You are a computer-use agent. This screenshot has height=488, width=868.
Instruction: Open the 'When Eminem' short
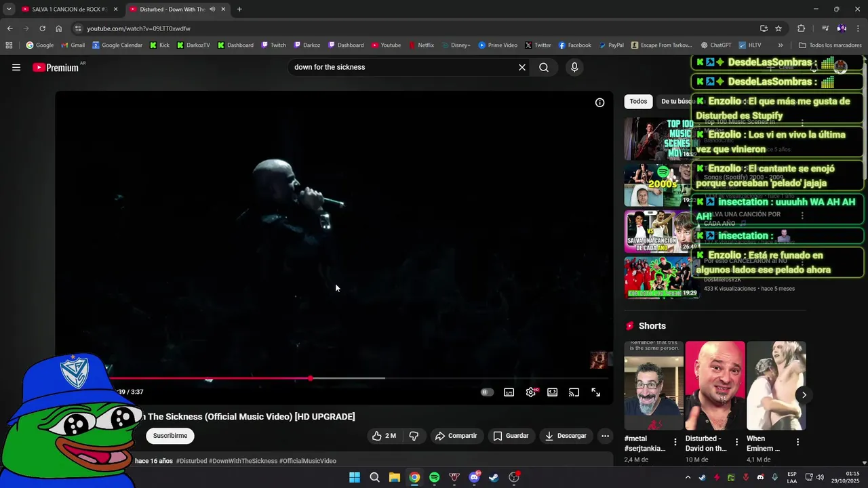776,386
